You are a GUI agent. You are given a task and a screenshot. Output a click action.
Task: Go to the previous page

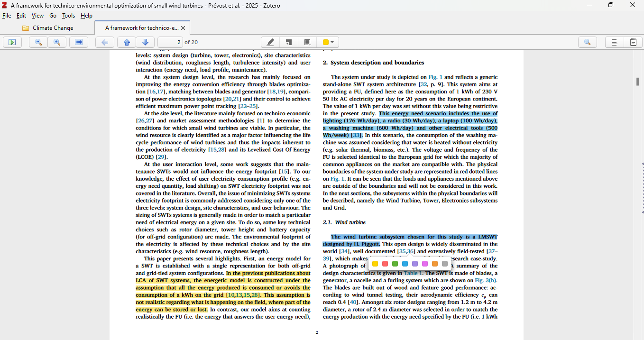point(127,42)
